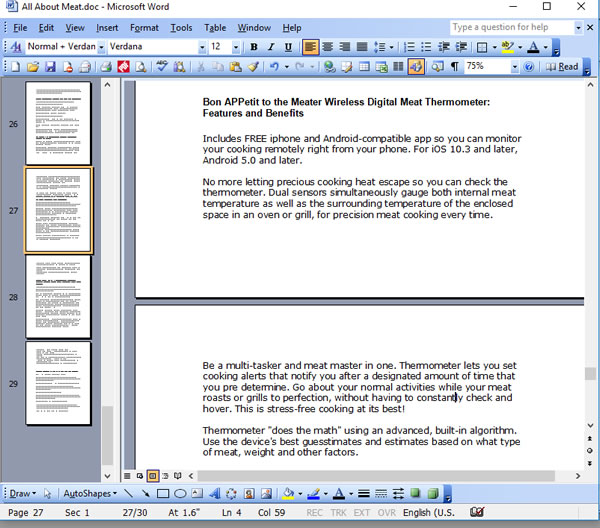Click the Open folder icon
The image size is (600, 528).
(x=33, y=67)
